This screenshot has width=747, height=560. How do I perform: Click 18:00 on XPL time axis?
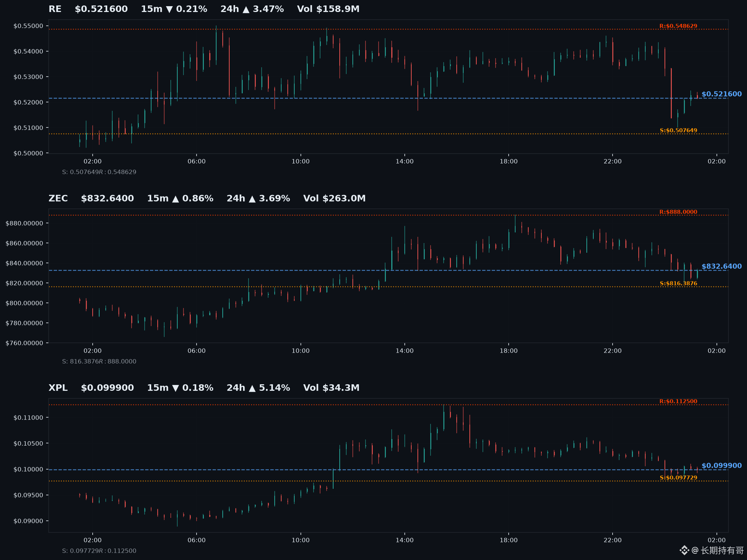509,540
